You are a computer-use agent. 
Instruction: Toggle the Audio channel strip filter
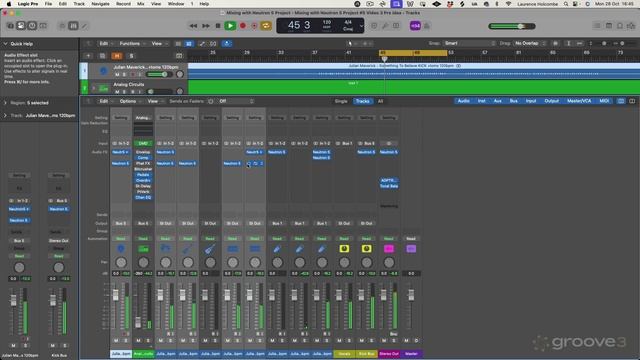[x=463, y=101]
